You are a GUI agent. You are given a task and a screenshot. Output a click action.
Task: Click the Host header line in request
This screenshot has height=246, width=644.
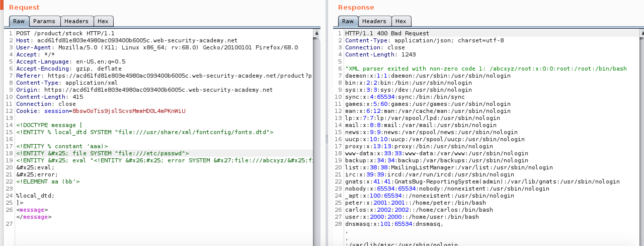(127, 40)
